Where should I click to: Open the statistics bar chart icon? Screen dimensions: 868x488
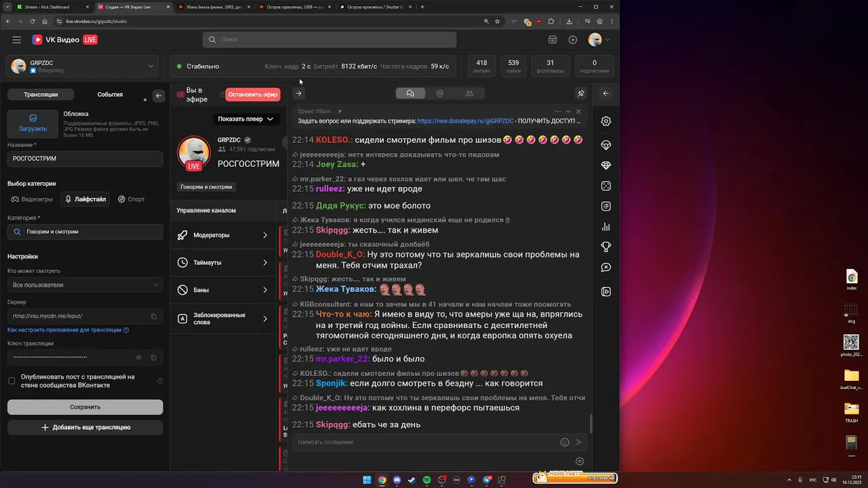tap(606, 227)
